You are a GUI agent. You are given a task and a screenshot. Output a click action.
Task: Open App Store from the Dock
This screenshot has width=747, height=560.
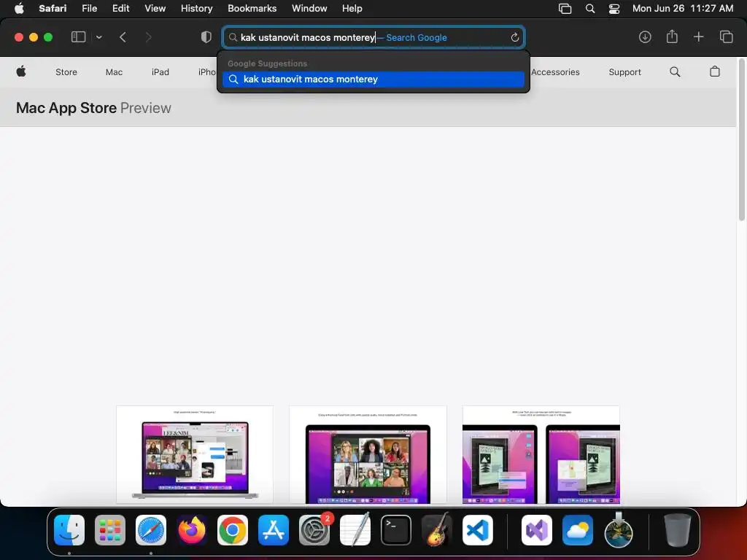coord(274,530)
